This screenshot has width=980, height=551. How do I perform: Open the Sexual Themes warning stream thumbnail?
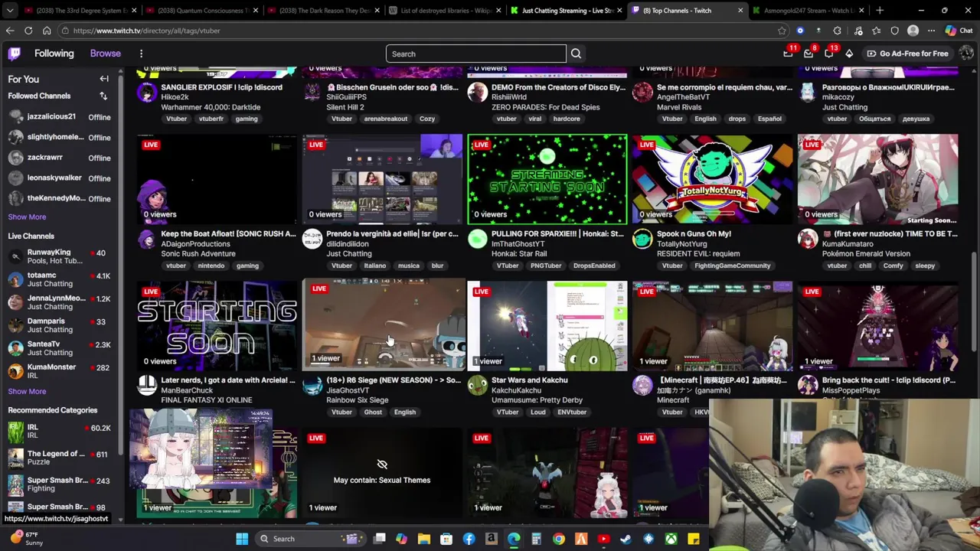382,473
